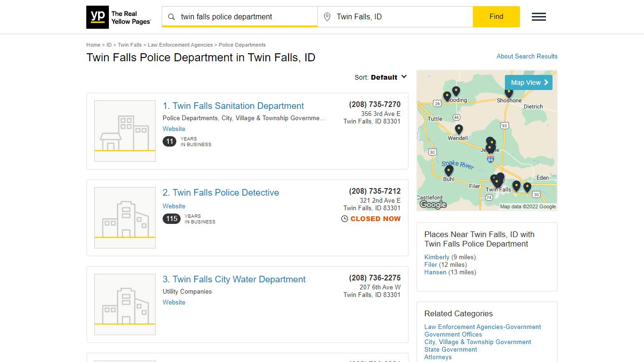
Task: Click address 207 6th Ave W
Action: [380, 287]
